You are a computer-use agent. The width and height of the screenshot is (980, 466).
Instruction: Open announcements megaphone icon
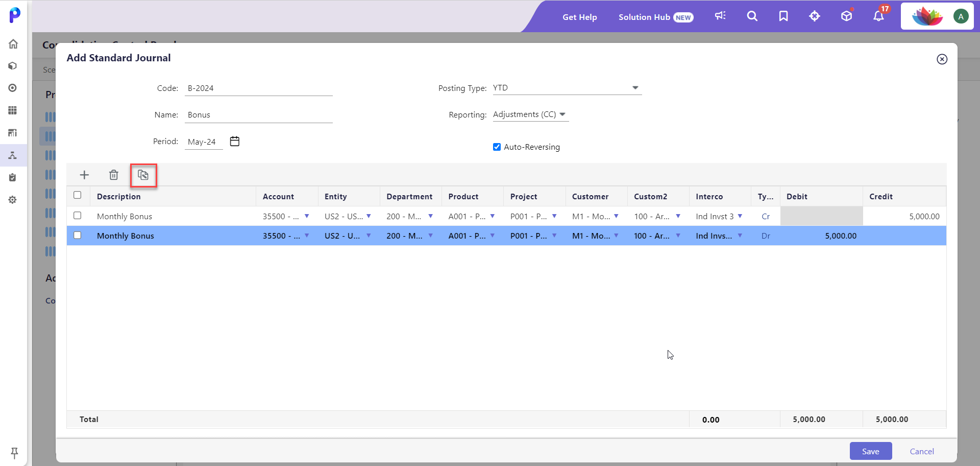(720, 16)
